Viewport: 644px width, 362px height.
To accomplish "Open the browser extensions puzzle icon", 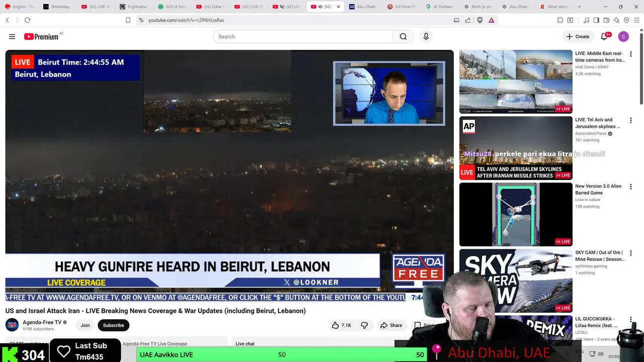I will pos(560,20).
